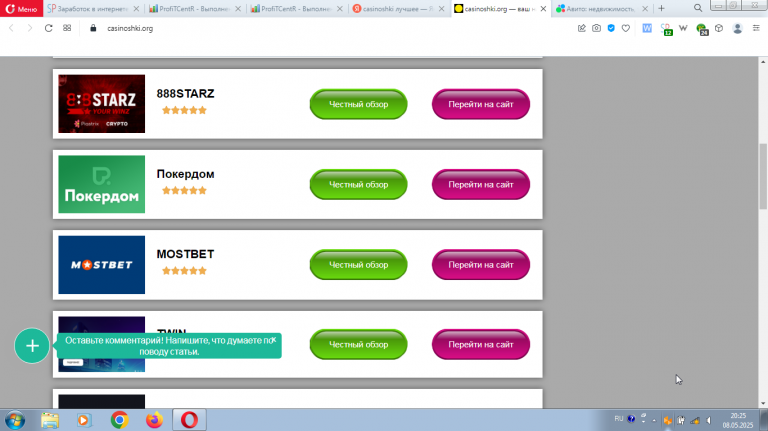Open the volume speaker tray icon
Screen dimensions: 768x431
coord(709,420)
